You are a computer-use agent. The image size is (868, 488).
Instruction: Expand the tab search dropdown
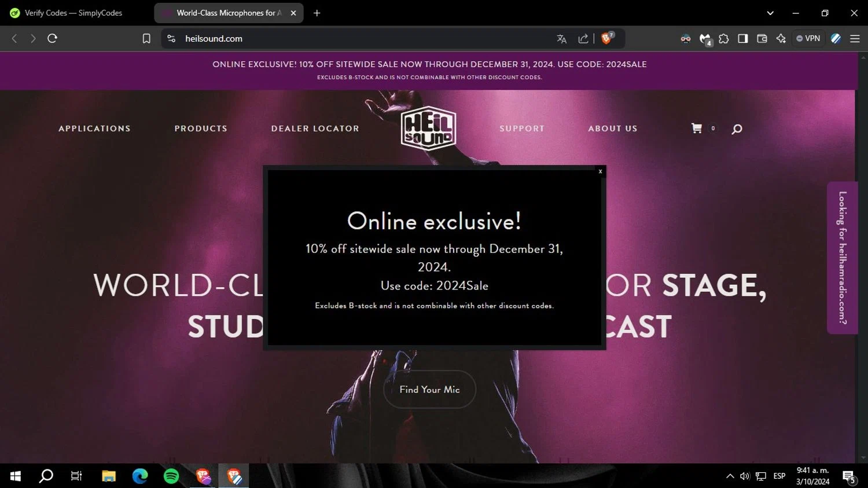click(x=770, y=13)
